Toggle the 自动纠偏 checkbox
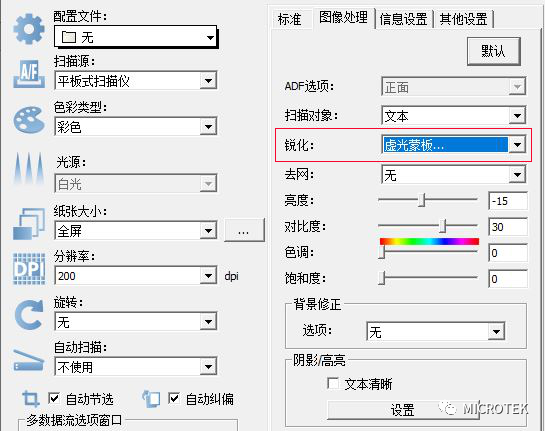545x431 pixels. [x=174, y=398]
